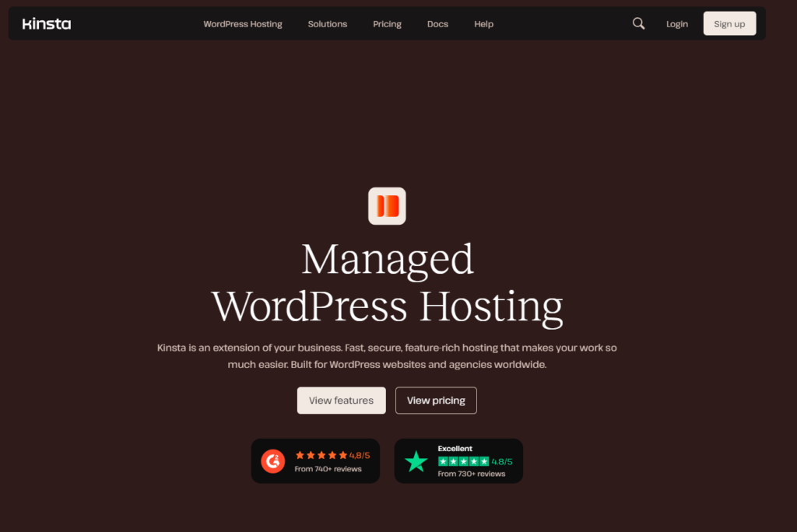This screenshot has height=532, width=797.
Task: Open the Docs nav item
Action: (x=437, y=24)
